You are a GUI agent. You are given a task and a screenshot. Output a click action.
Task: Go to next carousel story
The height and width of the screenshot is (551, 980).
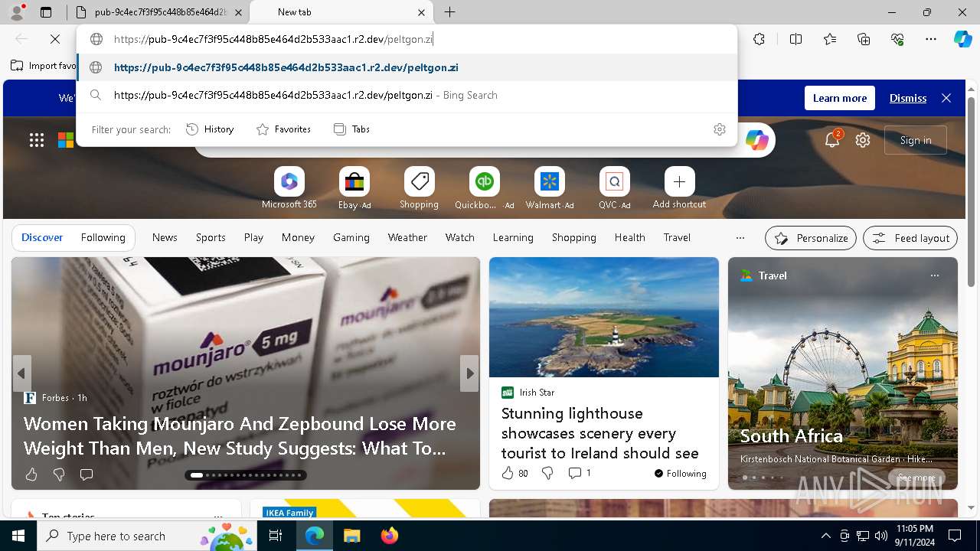point(469,373)
